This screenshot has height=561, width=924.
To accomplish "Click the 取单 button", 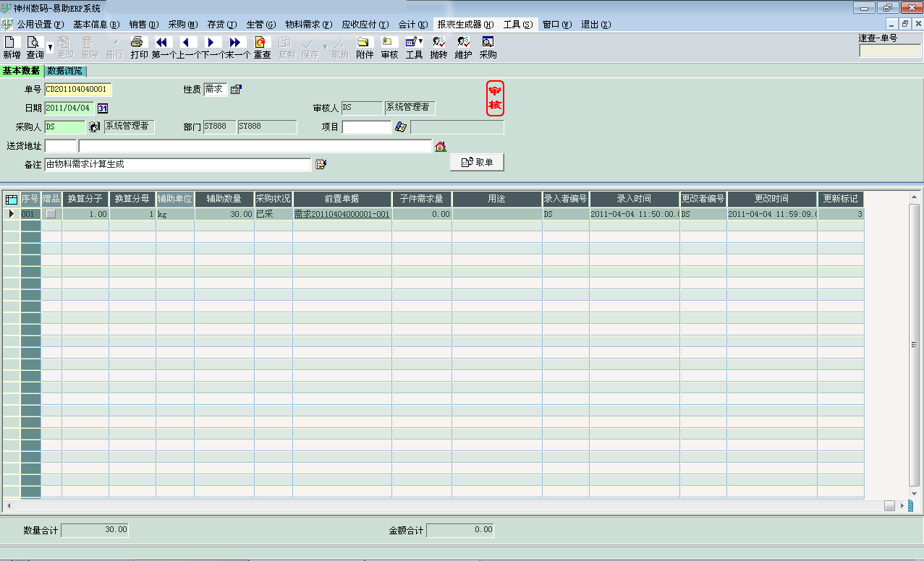I will tap(477, 161).
